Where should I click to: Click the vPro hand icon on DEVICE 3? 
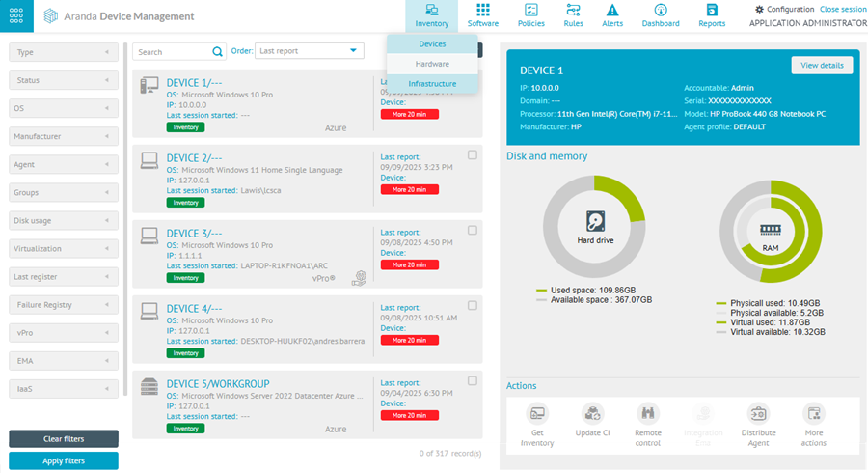(x=360, y=278)
